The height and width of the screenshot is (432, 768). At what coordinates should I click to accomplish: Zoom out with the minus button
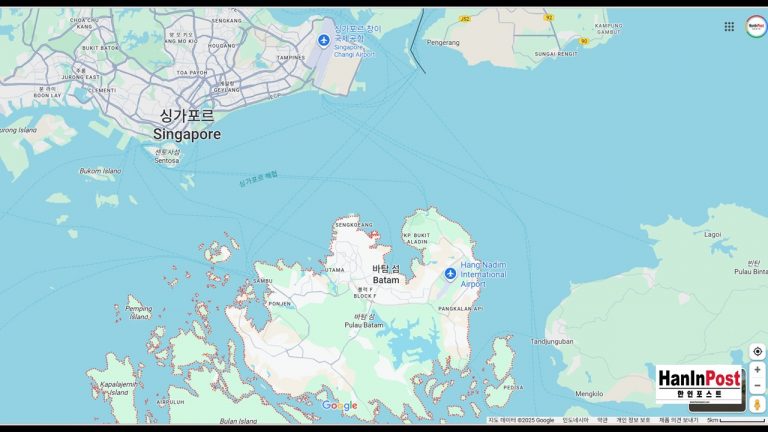click(757, 385)
